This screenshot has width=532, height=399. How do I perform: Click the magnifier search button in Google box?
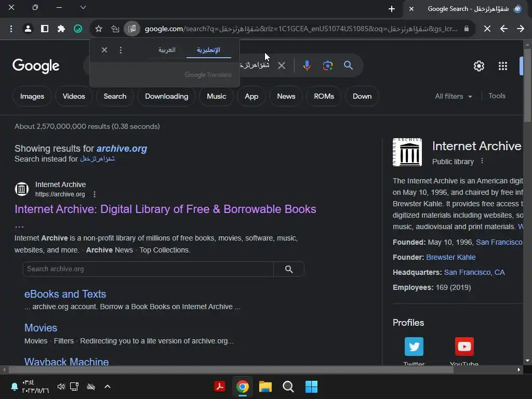click(349, 65)
